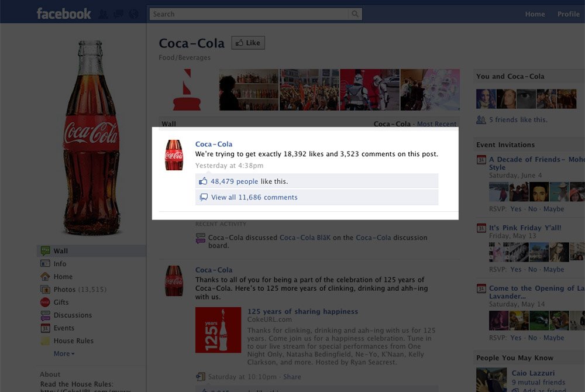Open the friend requests icon in header

pos(104,14)
